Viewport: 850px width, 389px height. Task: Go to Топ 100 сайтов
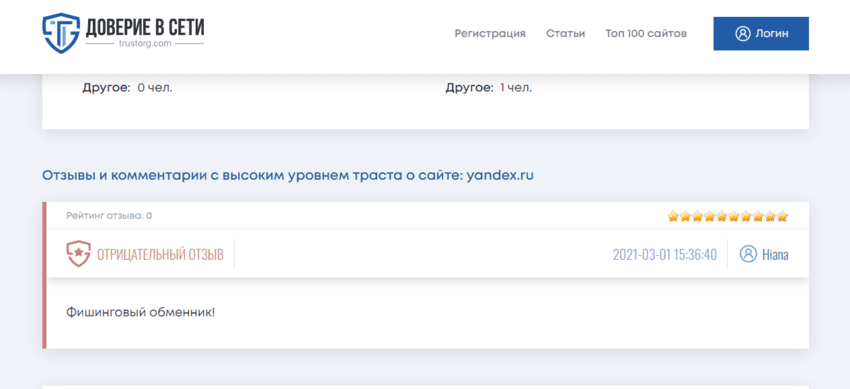point(646,34)
